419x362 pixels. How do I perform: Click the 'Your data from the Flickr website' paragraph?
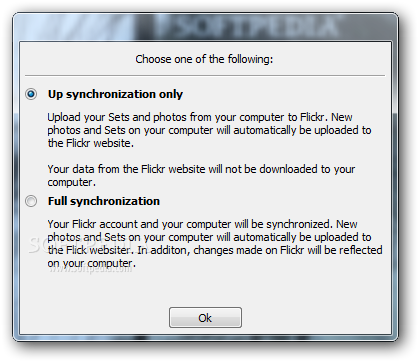point(201,175)
